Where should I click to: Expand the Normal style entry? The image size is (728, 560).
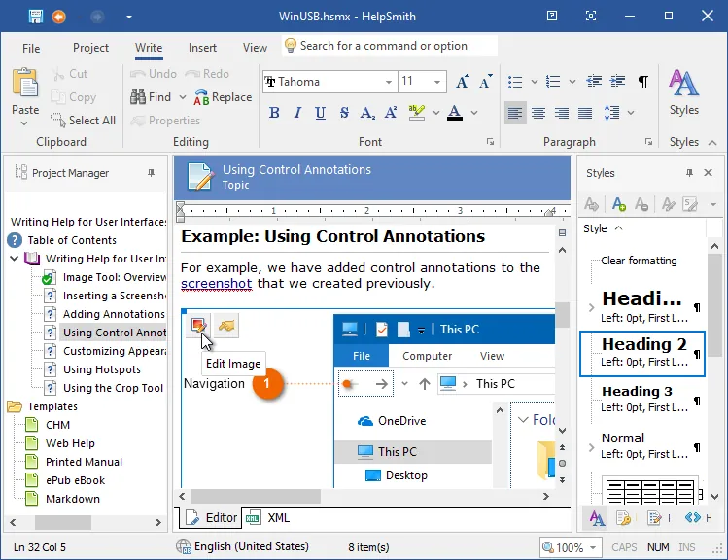591,447
